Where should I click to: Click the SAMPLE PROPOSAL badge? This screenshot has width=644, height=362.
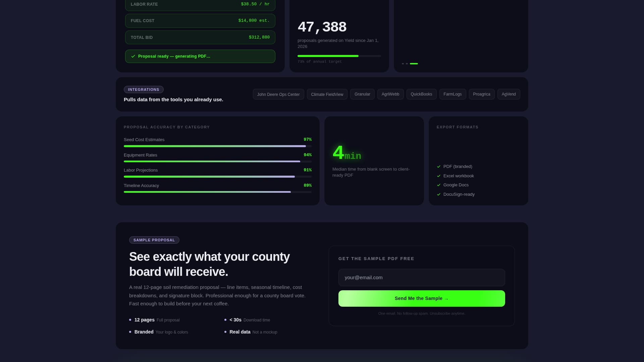click(x=154, y=240)
